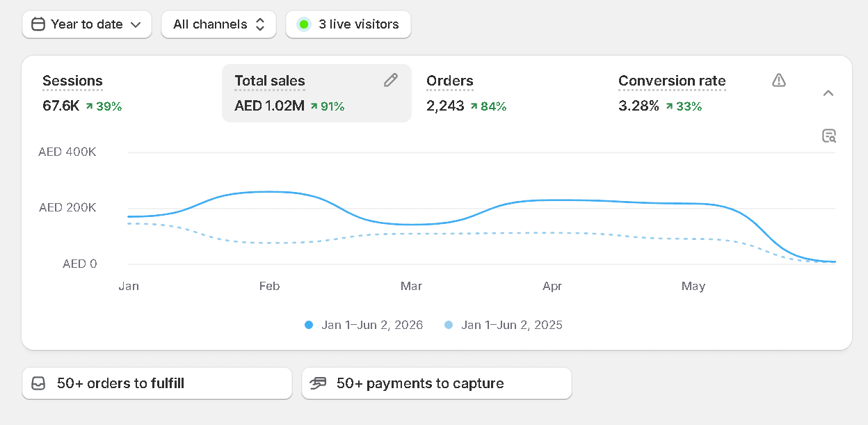868x425 pixels.
Task: Toggle the Jan 1–Jun 2, 2025 legend series
Action: [504, 325]
